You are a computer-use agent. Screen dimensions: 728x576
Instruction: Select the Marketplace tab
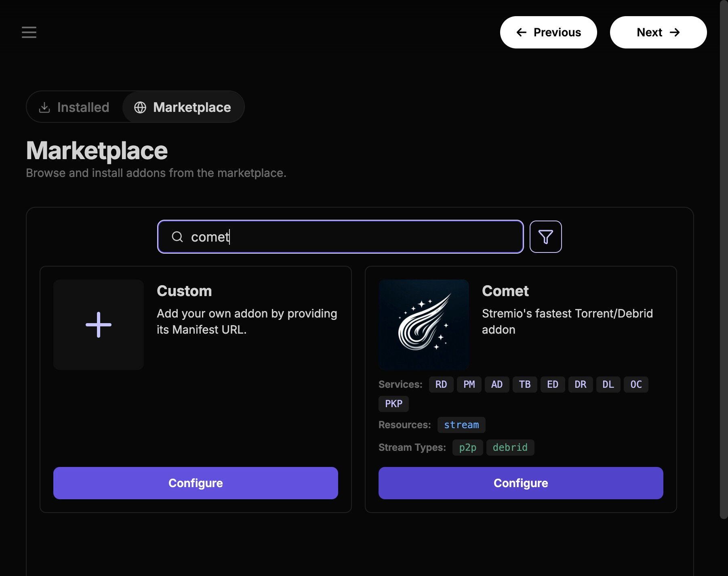pos(183,107)
